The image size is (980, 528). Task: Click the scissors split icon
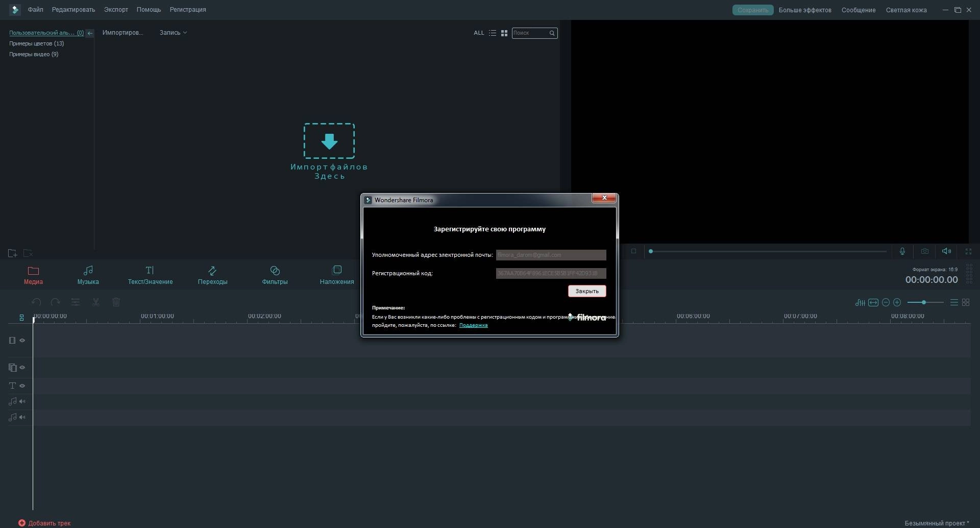(95, 302)
